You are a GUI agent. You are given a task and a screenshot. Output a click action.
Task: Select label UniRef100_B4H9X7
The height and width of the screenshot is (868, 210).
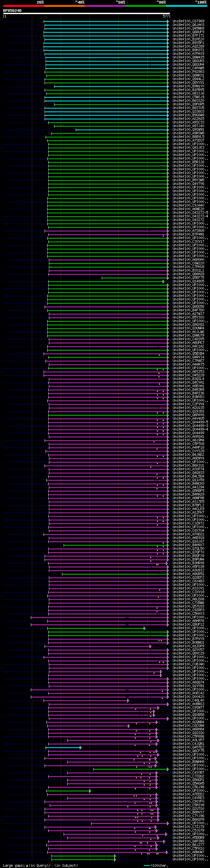(188, 545)
